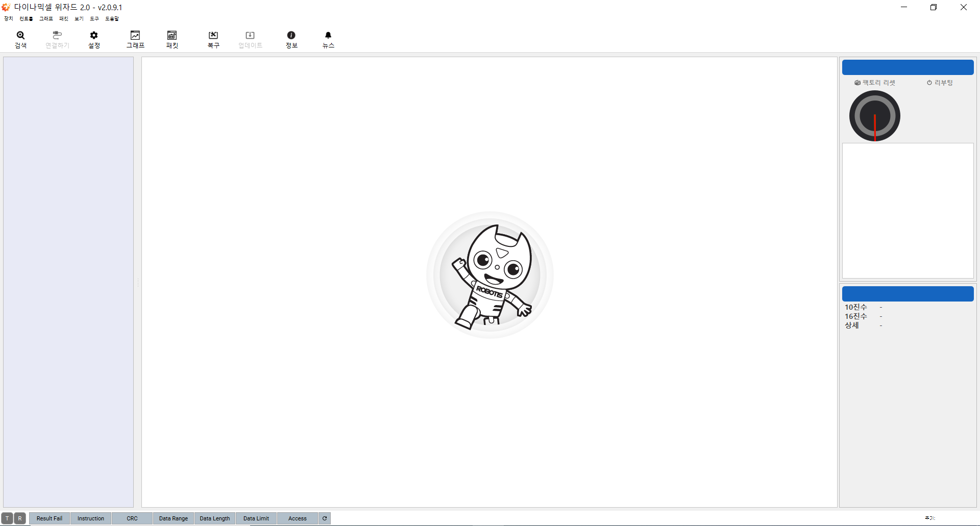The width and height of the screenshot is (980, 526).
Task: Open the 컨트롤 (Control) menu
Action: pyautogui.click(x=26, y=19)
